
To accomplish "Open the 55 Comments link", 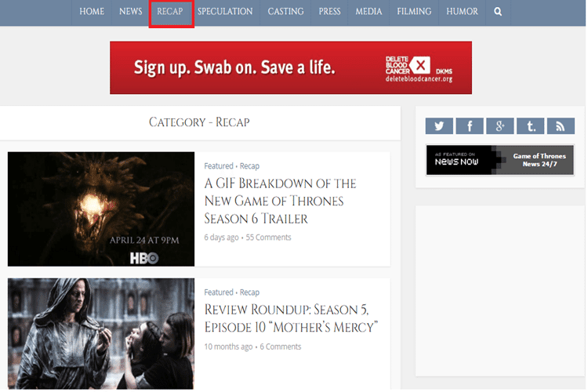I will coord(268,238).
